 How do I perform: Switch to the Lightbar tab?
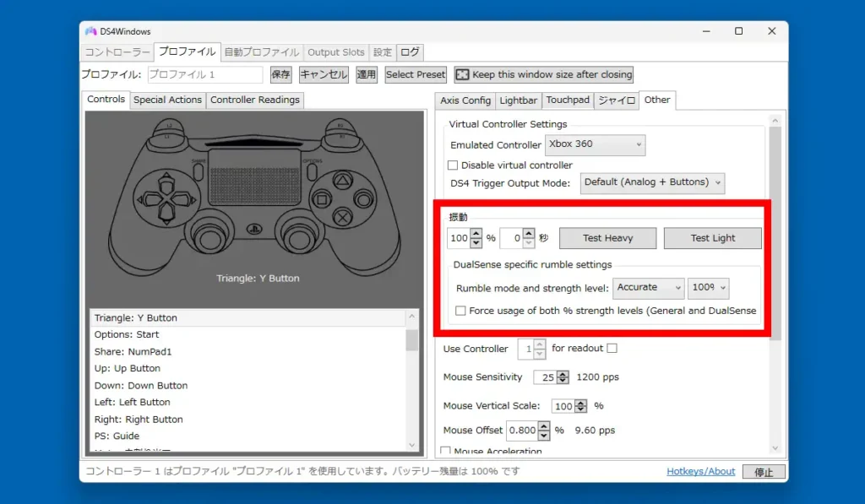(518, 100)
